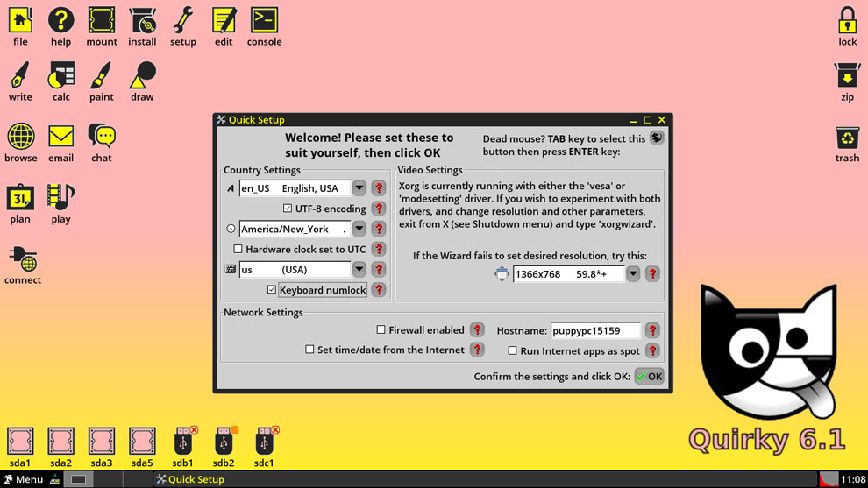This screenshot has width=868, height=488.
Task: Expand the us (USA) keyboard layout dropdown
Action: tap(359, 270)
